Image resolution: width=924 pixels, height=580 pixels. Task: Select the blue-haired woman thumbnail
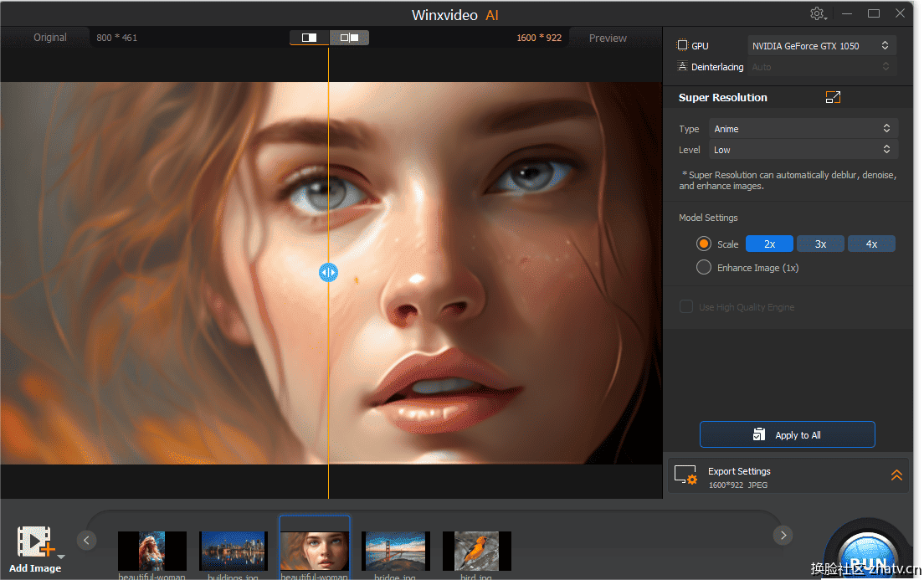[152, 551]
